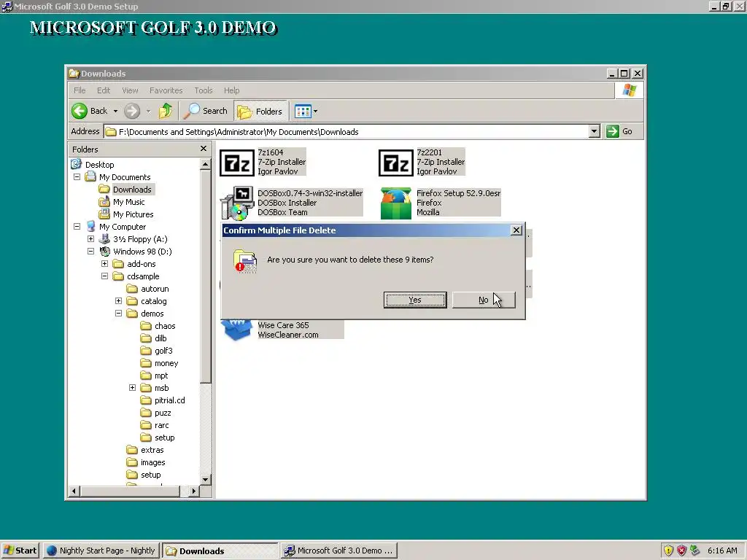
Task: Select My Music folder in tree
Action: (128, 202)
